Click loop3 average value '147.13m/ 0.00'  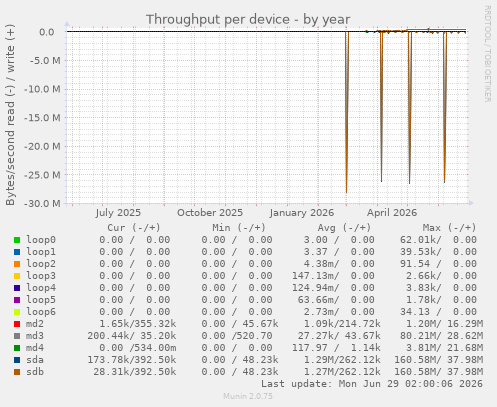(x=333, y=276)
